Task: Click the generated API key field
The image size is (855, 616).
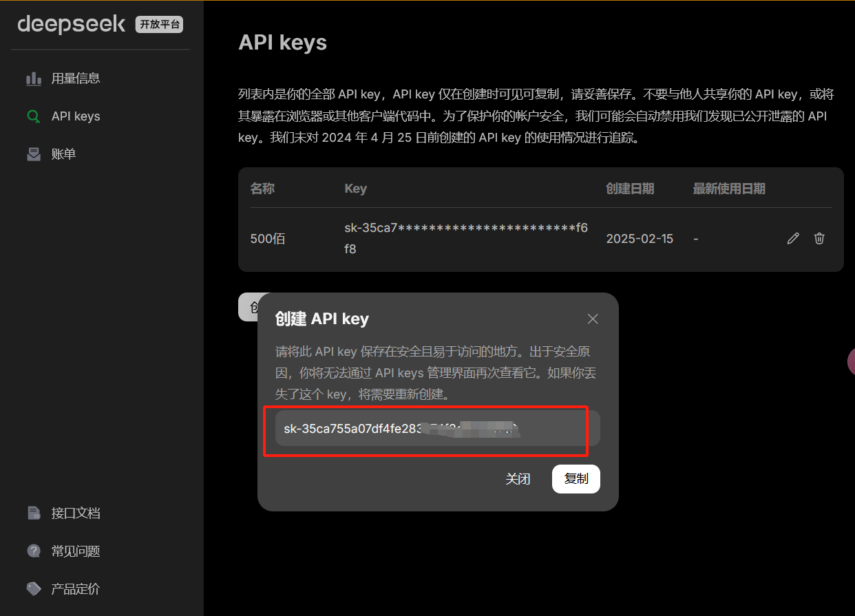Action: point(438,429)
